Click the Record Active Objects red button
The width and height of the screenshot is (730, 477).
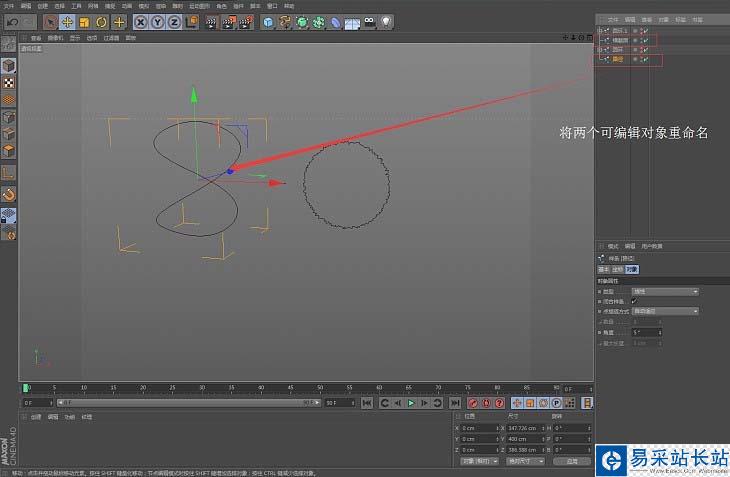click(x=473, y=403)
